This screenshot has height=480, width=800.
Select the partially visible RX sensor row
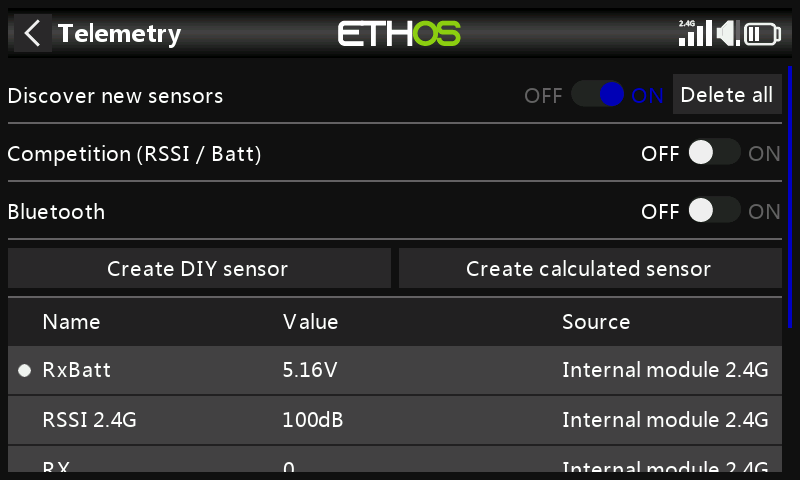[x=394, y=464]
